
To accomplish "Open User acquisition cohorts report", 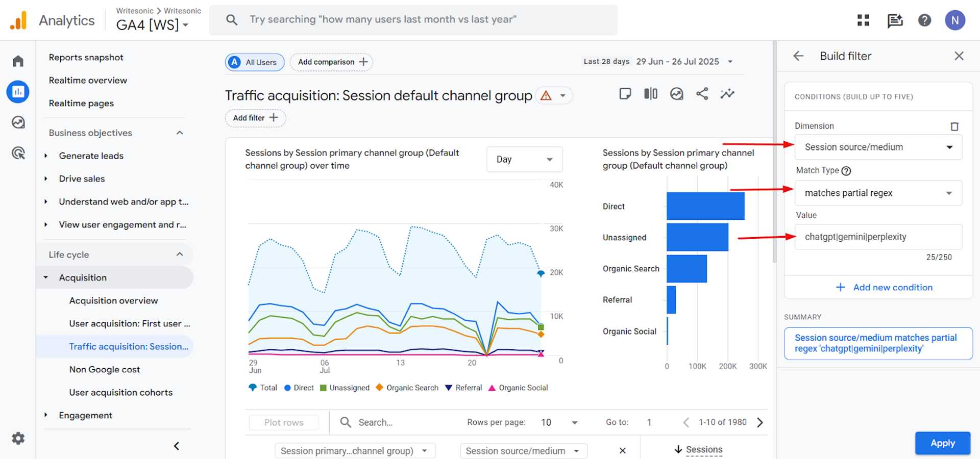I will pos(121,393).
